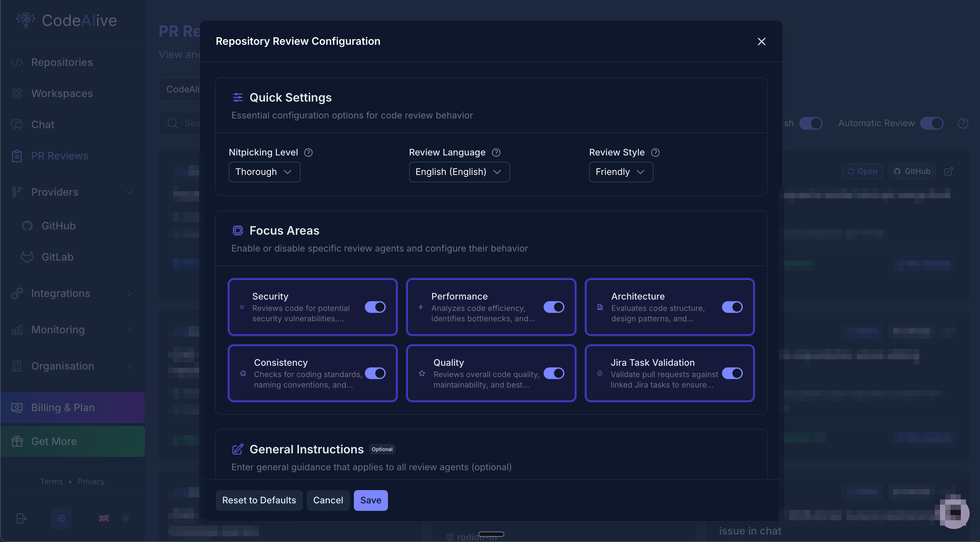This screenshot has width=980, height=542.
Task: Open the Nitpicking Level dropdown set to Thorough
Action: coord(264,172)
